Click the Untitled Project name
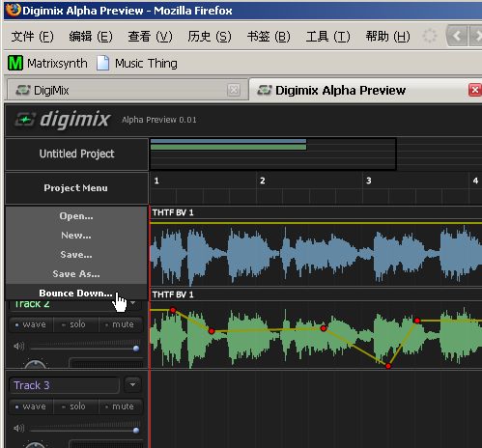This screenshot has width=482, height=448. tap(76, 154)
